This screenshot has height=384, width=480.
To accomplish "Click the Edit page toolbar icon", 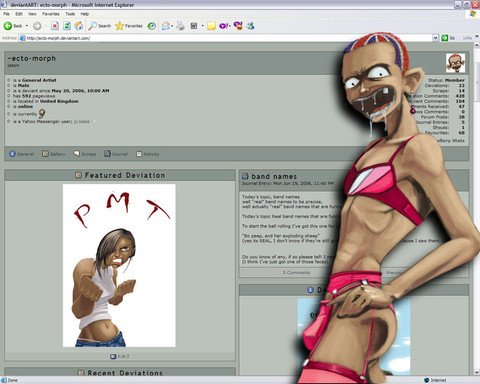I will [x=194, y=26].
